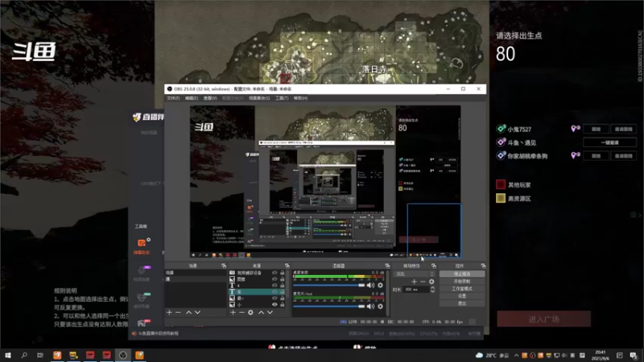Add transition with plus icon
Viewport: 644px width, 362px height.
(414, 282)
